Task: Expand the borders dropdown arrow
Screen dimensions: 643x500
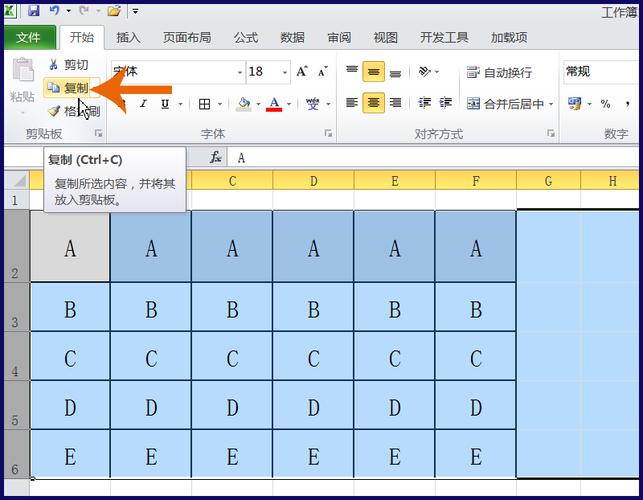Action: pyautogui.click(x=220, y=104)
